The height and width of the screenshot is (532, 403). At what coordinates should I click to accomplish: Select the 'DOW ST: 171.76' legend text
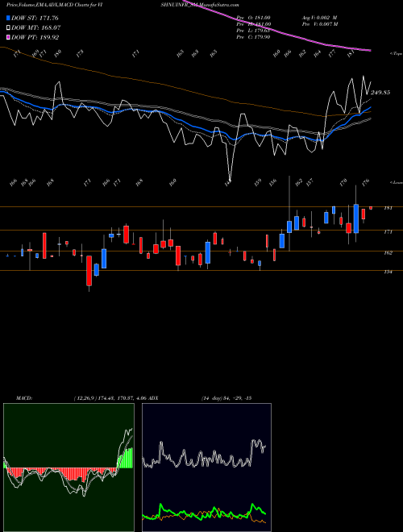pos(35,18)
